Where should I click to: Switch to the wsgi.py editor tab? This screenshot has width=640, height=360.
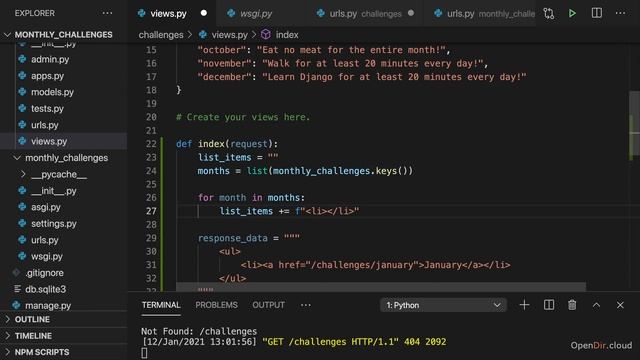256,13
